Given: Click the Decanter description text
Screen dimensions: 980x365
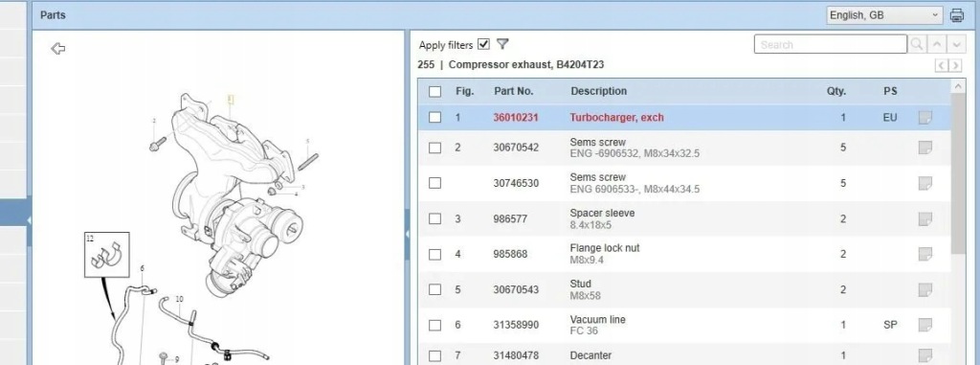Looking at the screenshot, I should pyautogui.click(x=590, y=355).
